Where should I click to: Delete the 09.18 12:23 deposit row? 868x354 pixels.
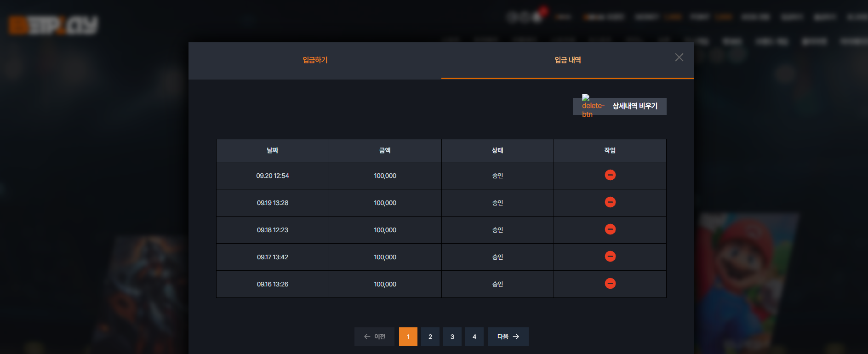click(610, 229)
